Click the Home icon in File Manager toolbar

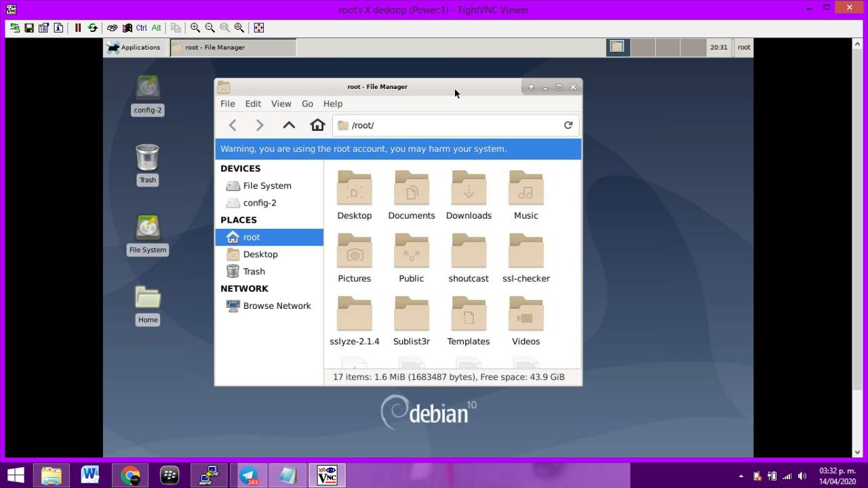(317, 125)
